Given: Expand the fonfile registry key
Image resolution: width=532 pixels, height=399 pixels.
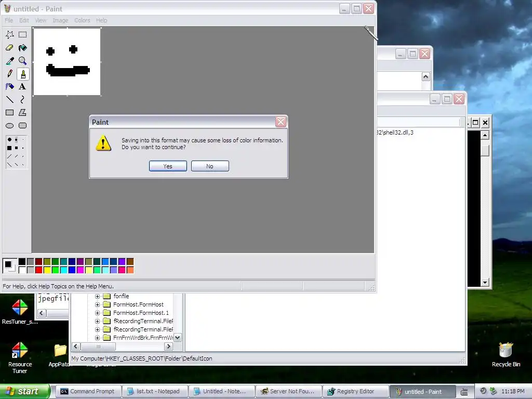Looking at the screenshot, I should [97, 296].
